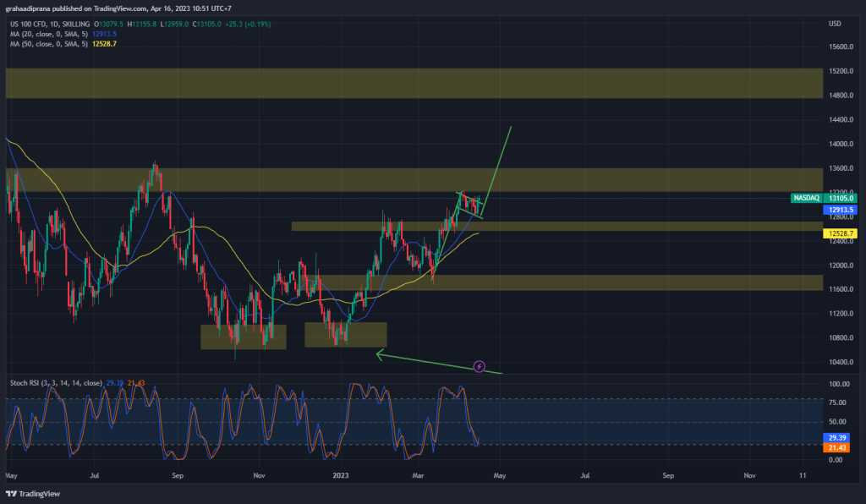
Task: Click the 11 time axis label
Action: 803,475
